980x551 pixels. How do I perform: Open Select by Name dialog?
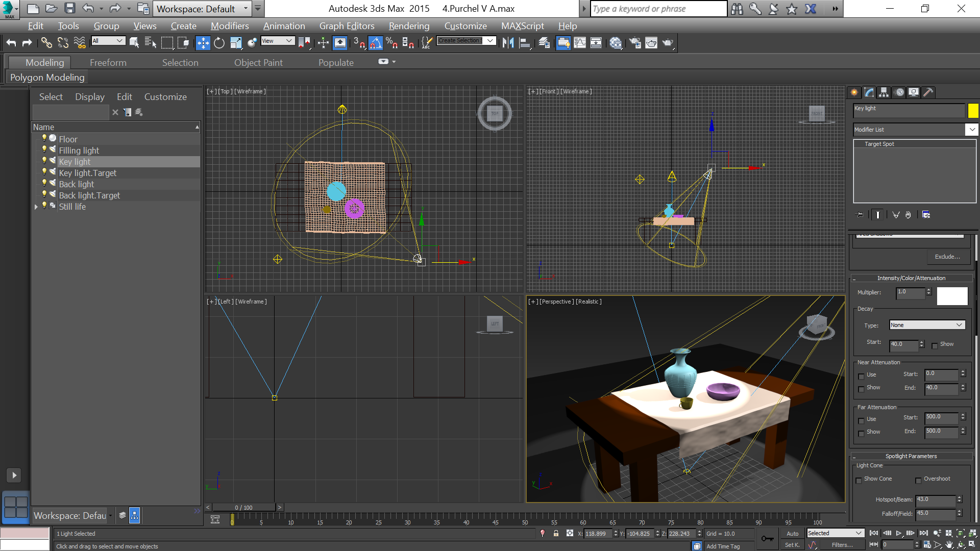[x=151, y=43]
